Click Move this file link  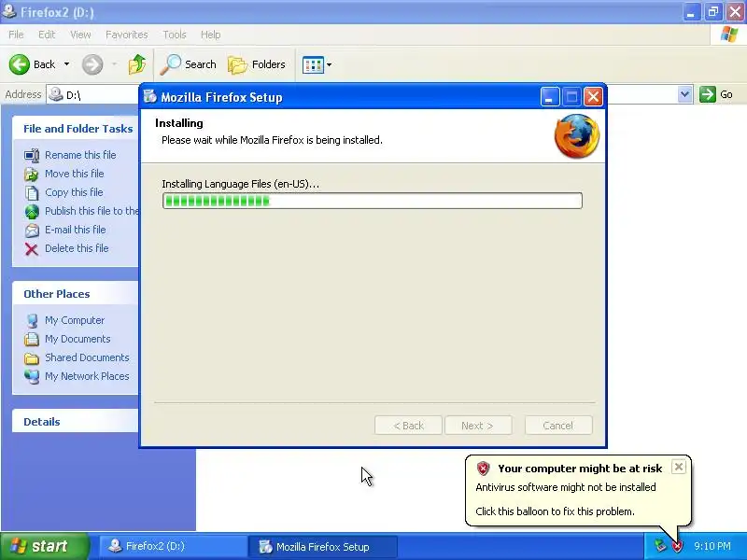75,174
